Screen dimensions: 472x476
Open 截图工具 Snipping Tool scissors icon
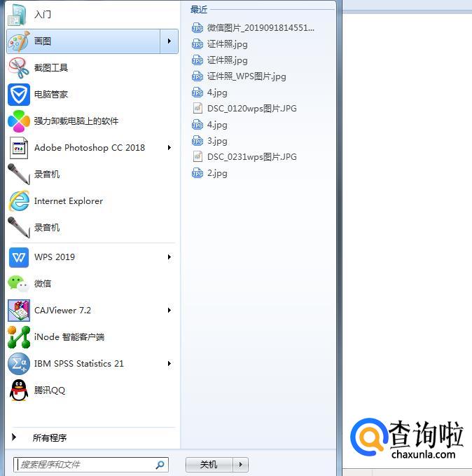click(x=18, y=68)
